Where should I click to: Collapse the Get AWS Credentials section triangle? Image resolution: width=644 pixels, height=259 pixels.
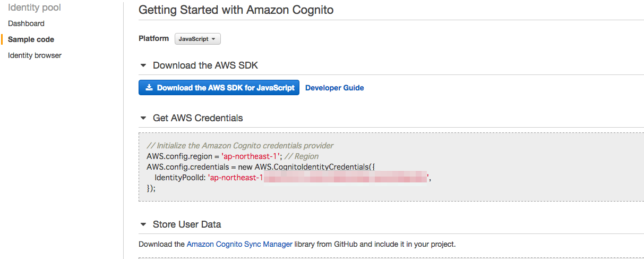tap(143, 118)
